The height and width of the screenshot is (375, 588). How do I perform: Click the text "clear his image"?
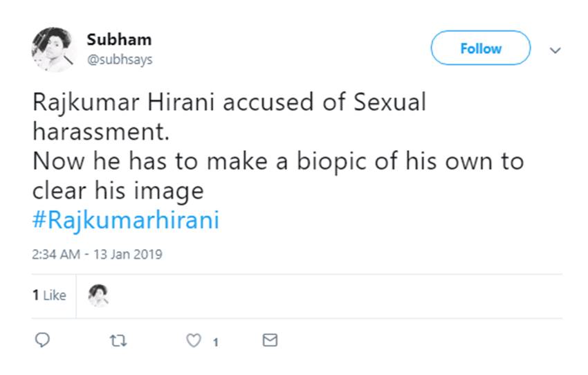pyautogui.click(x=118, y=190)
